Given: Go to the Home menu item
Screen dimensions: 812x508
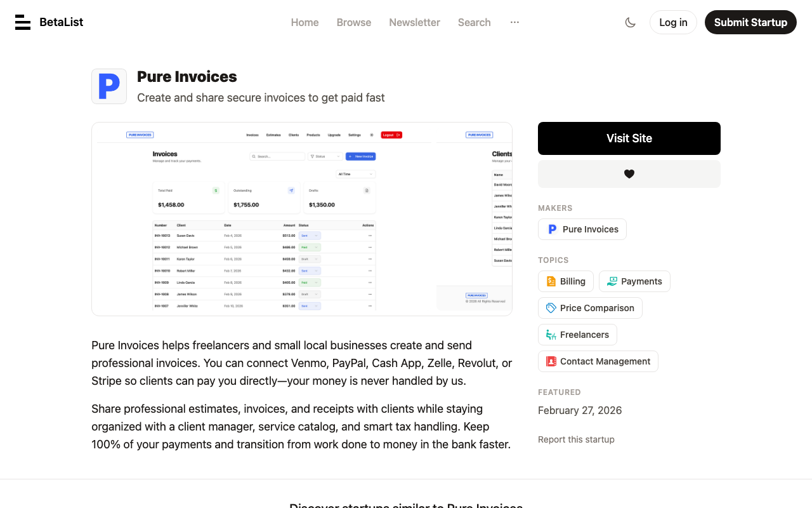Looking at the screenshot, I should point(304,22).
